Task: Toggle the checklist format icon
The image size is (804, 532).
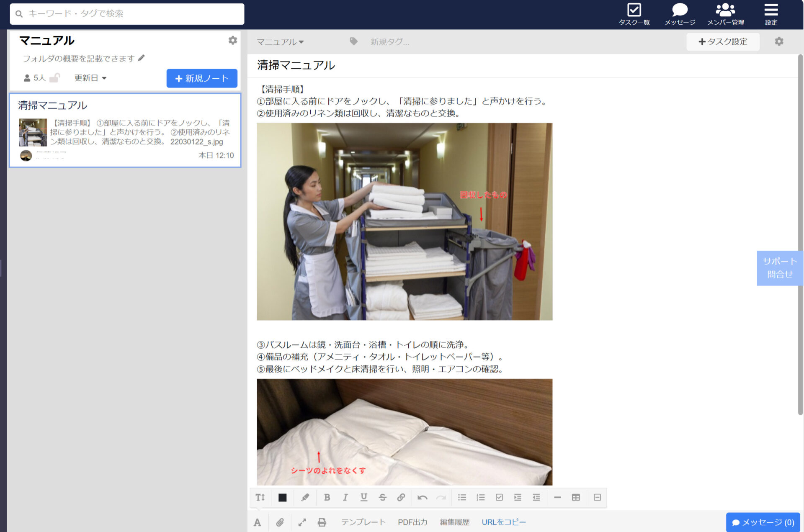Action: tap(499, 497)
